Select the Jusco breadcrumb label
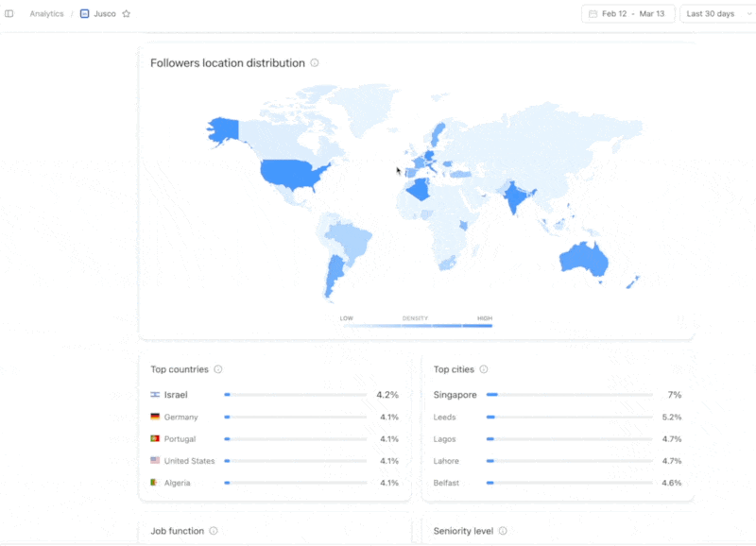Image resolution: width=756 pixels, height=546 pixels. [105, 14]
